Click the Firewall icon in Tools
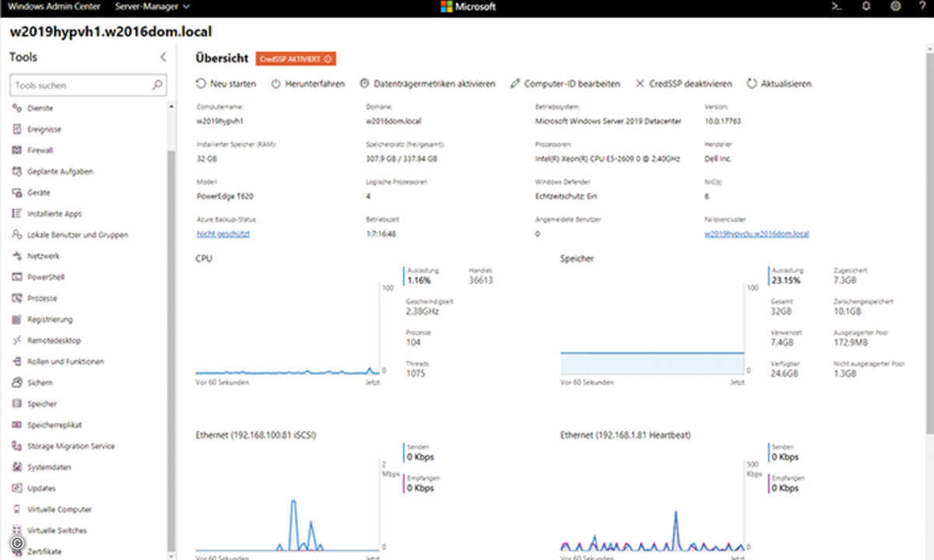This screenshot has width=934, height=560. [x=17, y=150]
